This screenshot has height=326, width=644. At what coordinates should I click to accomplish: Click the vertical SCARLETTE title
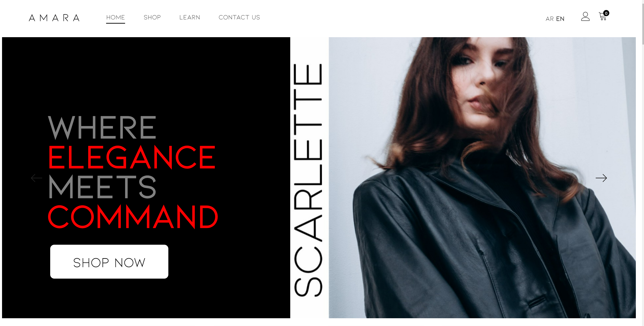click(308, 180)
